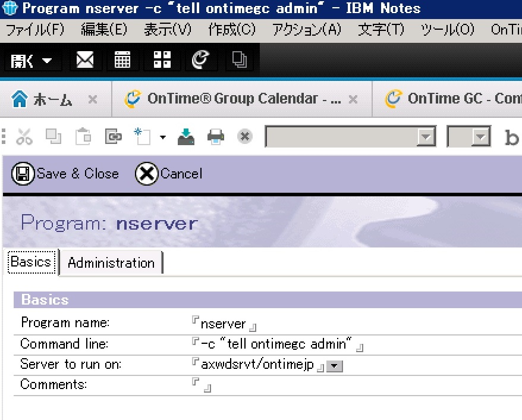Open the Calendar icon in the Notes toolbar
The width and height of the screenshot is (522, 420).
tap(122, 59)
